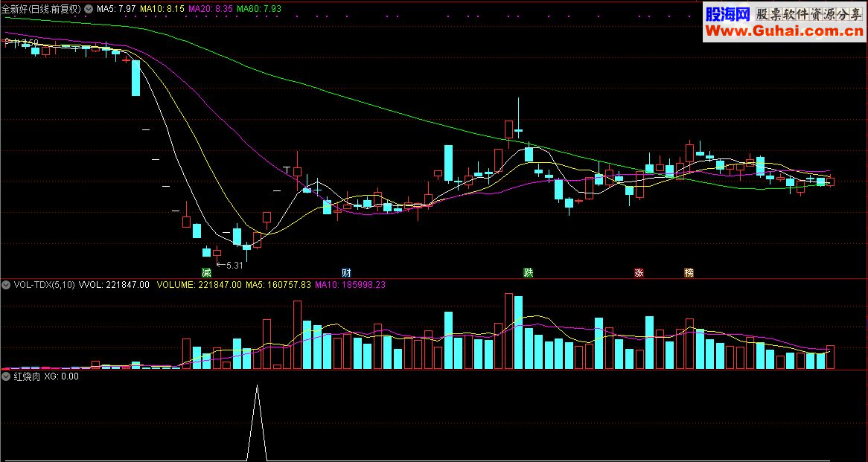Select the VOLUME: 221847.00 value
This screenshot has height=462, width=868.
(200, 285)
